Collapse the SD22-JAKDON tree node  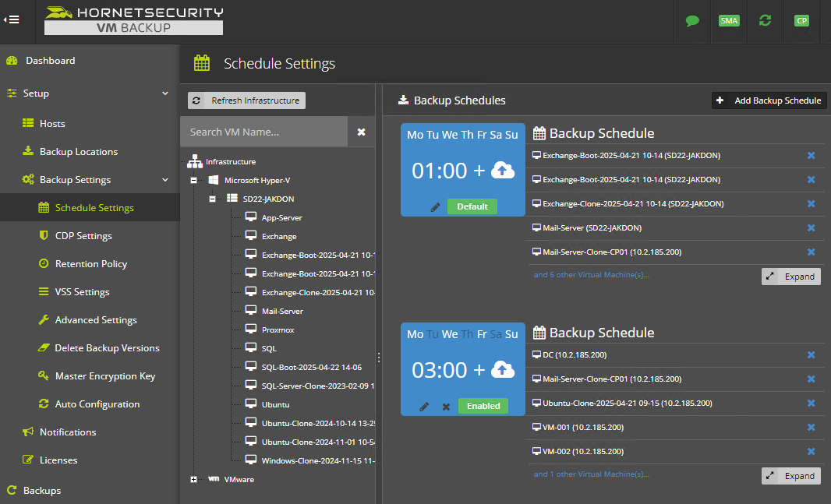click(212, 199)
